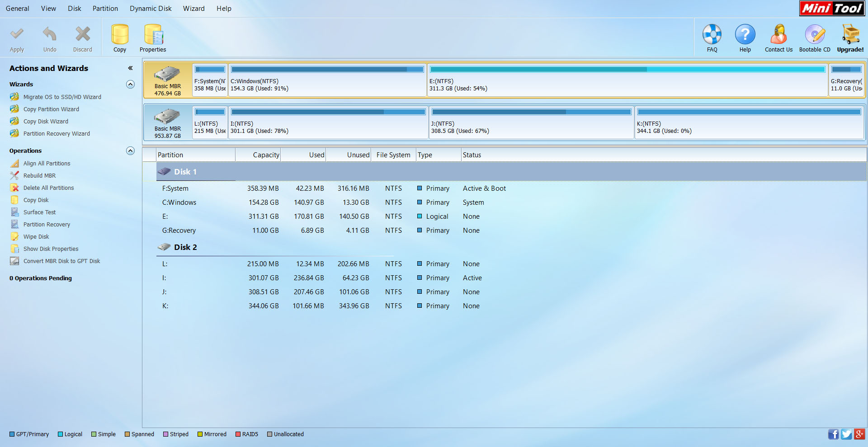Click the Copy Partition Wizard icon
The image size is (868, 447).
coord(14,109)
